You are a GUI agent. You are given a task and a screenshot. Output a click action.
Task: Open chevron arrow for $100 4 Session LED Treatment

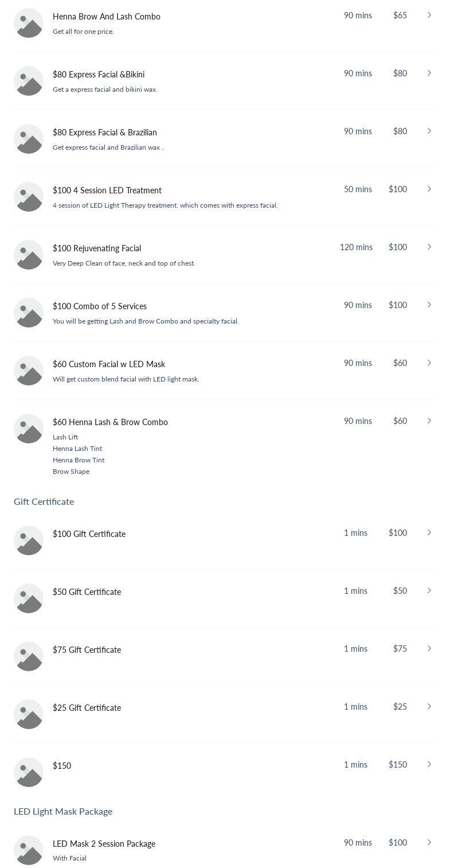point(429,189)
